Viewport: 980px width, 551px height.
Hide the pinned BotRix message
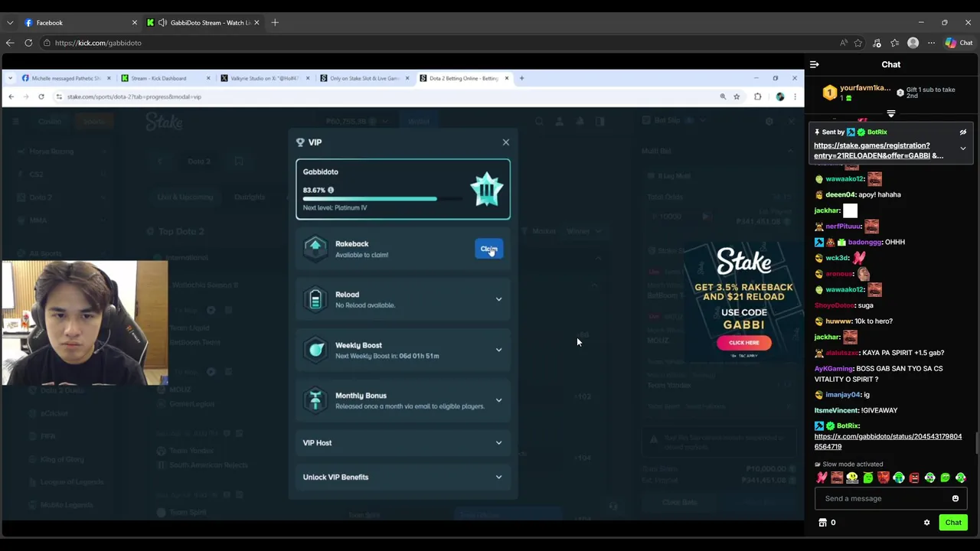963,132
